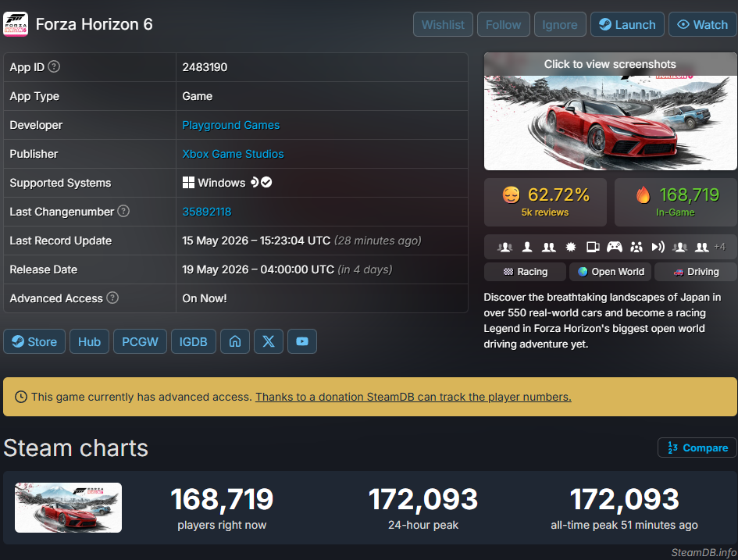Select the achievements starburst category icon
Screen dimensions: 738x560
click(570, 247)
